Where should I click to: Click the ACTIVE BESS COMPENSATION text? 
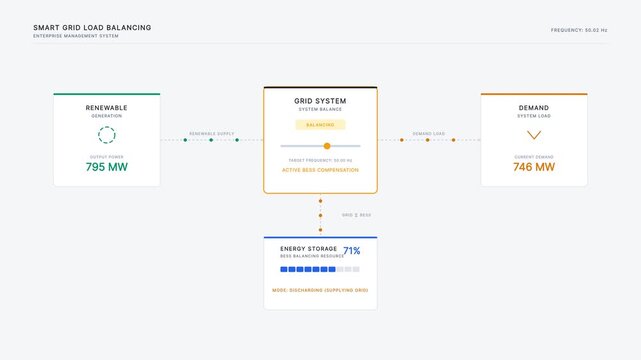click(x=320, y=170)
